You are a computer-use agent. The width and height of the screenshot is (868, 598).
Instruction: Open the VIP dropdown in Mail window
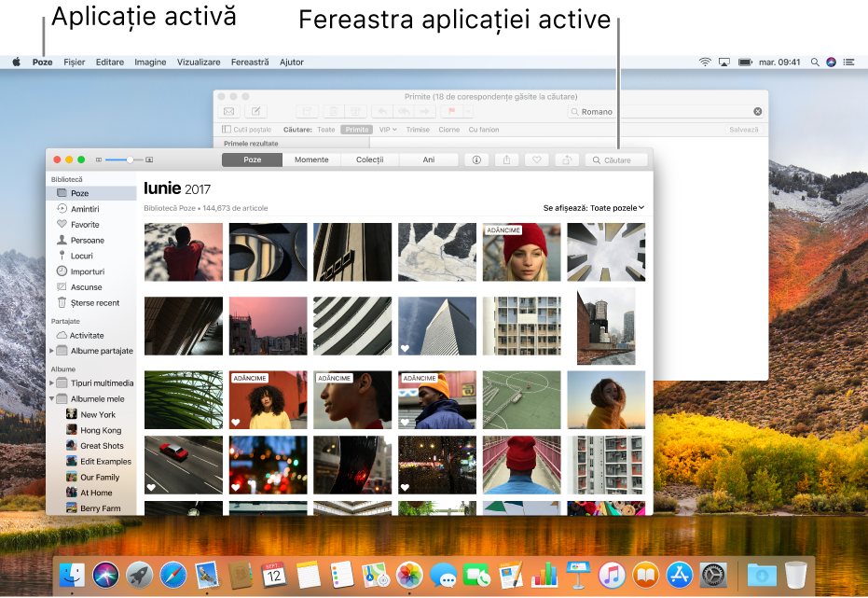coord(388,130)
